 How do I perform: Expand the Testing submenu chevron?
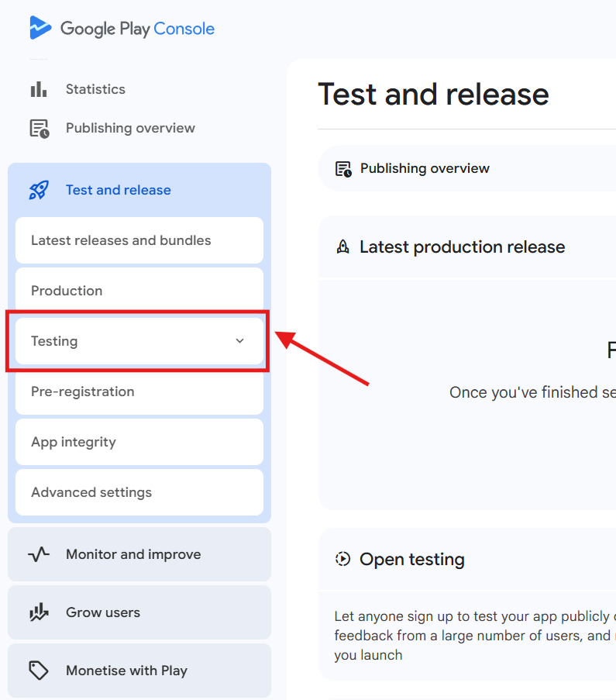click(x=239, y=341)
